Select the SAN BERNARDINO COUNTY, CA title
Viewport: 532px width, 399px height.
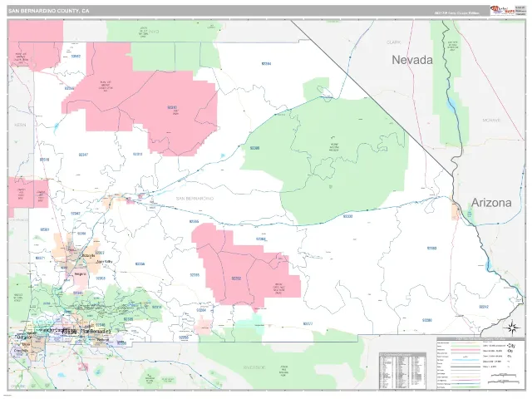pyautogui.click(x=49, y=11)
